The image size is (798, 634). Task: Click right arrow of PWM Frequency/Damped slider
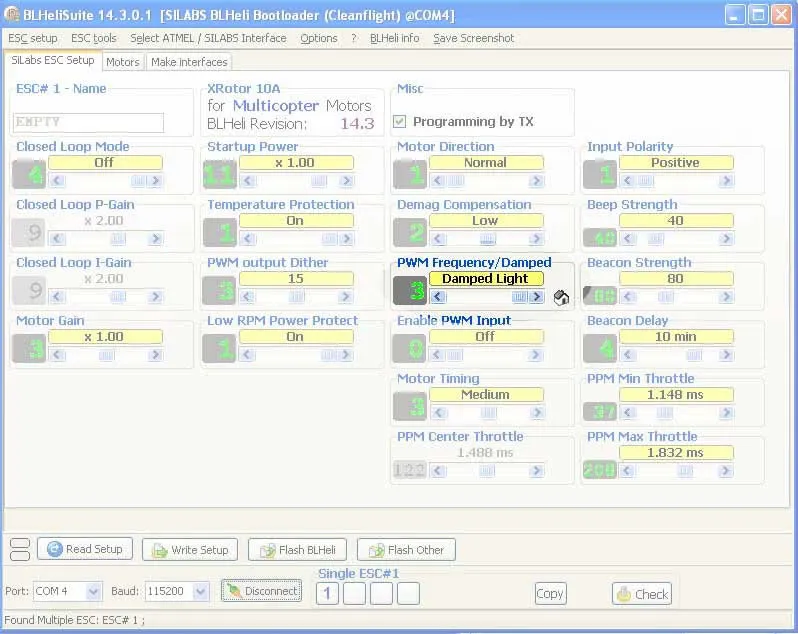(x=537, y=297)
